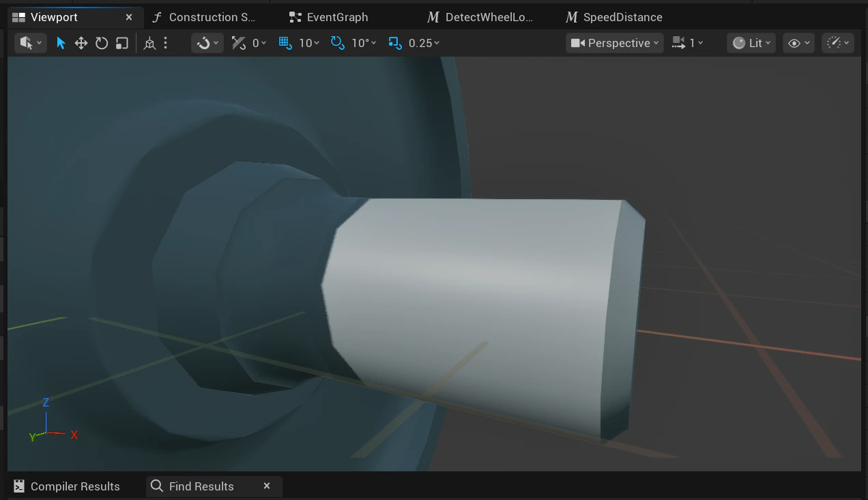868x500 pixels.
Task: Expand the scale snap 0.25 dropdown
Action: [424, 43]
